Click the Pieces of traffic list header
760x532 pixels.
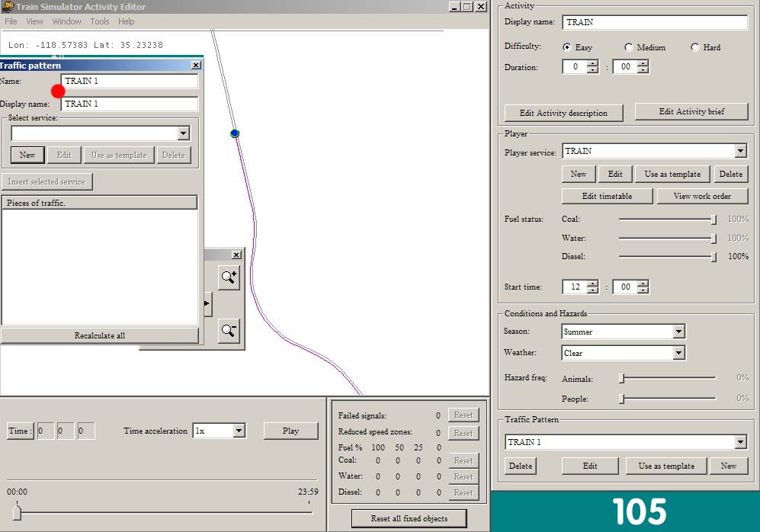(x=100, y=203)
